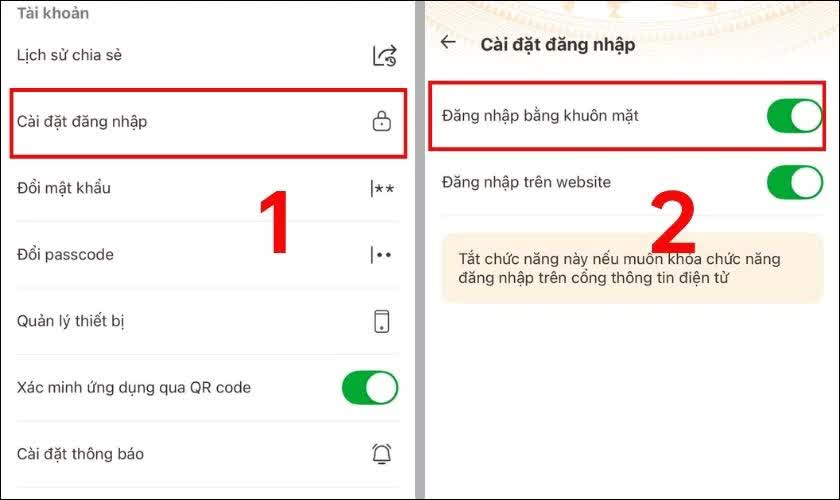The width and height of the screenshot is (840, 500).
Task: Tap the Xác minh ứng dụng qua QR code label
Action: point(134,387)
